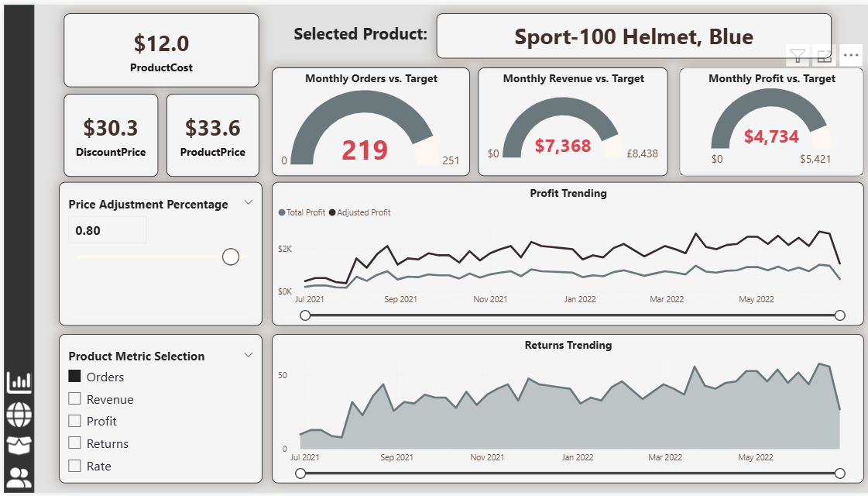Open the bar chart summary page icon
868x496 pixels.
(x=19, y=382)
